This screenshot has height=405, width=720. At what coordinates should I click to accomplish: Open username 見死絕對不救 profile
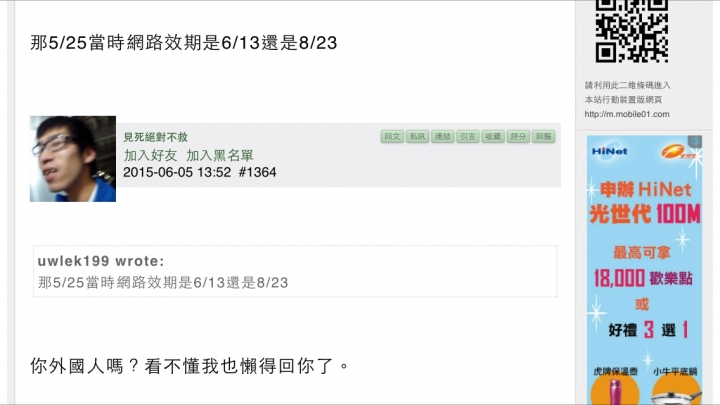tap(155, 137)
